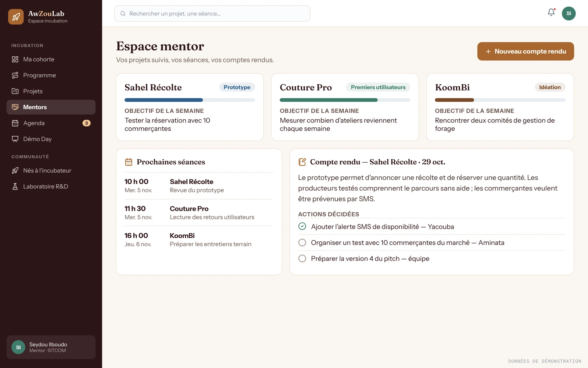Click the Agenda badge showing 3
Viewport: 588px width, 368px height.
click(86, 123)
